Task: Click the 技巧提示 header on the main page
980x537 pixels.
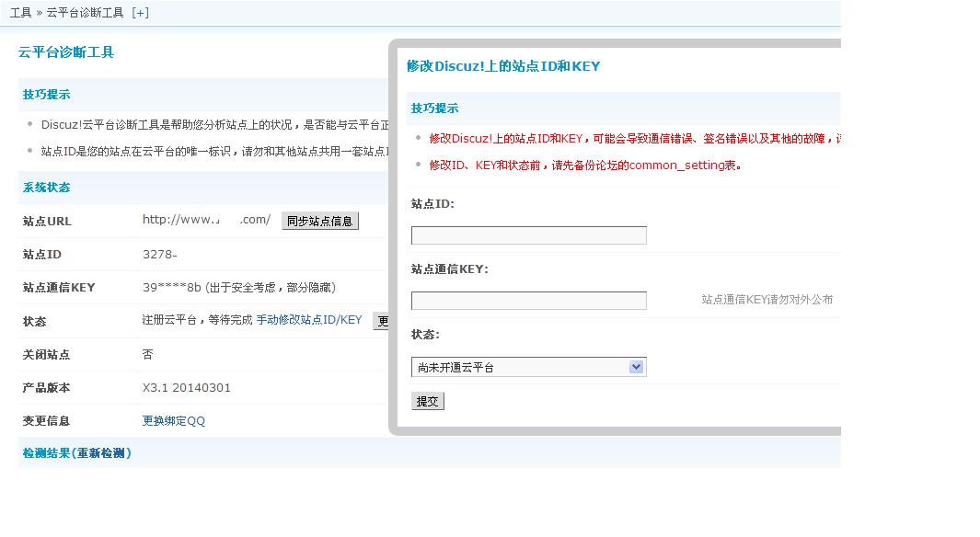Action: tap(46, 95)
